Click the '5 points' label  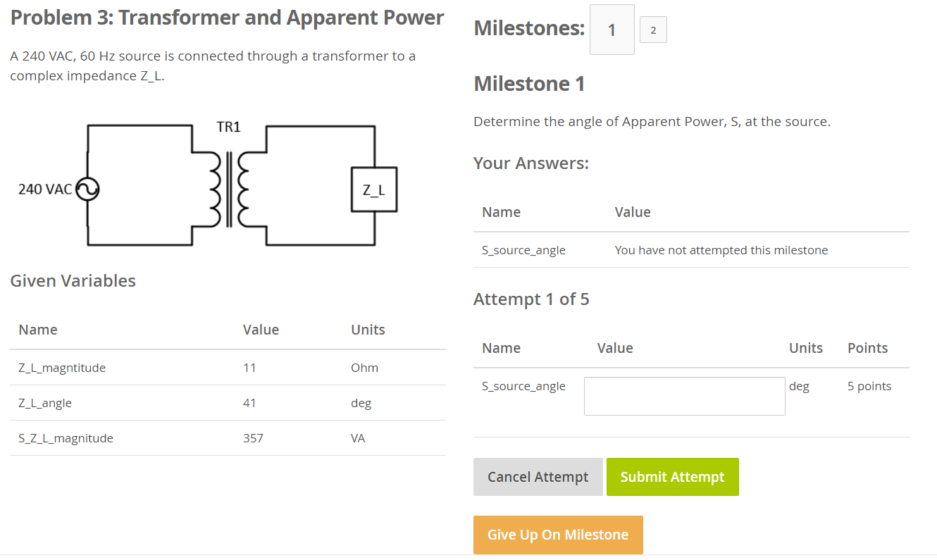pyautogui.click(x=869, y=386)
